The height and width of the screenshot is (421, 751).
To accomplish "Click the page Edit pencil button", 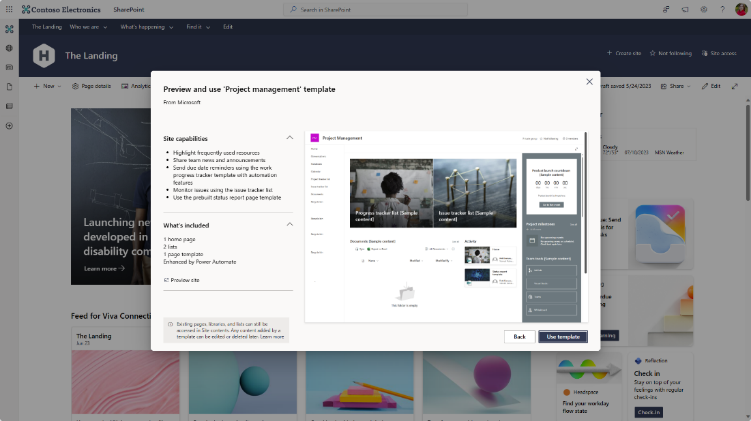I will 711,86.
